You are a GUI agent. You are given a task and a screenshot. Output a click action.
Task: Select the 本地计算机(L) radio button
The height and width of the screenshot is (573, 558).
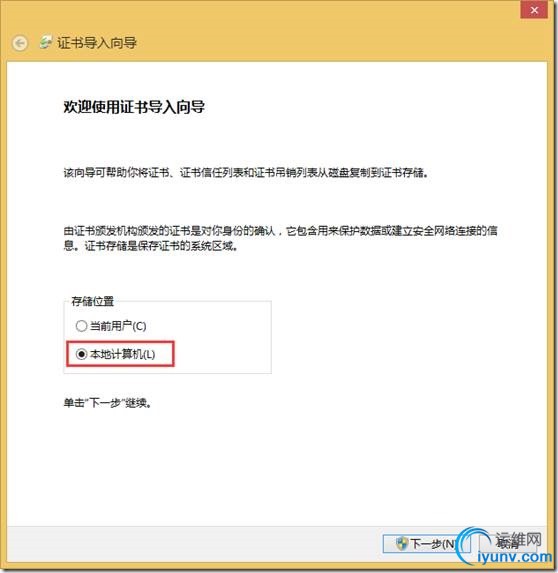point(81,354)
